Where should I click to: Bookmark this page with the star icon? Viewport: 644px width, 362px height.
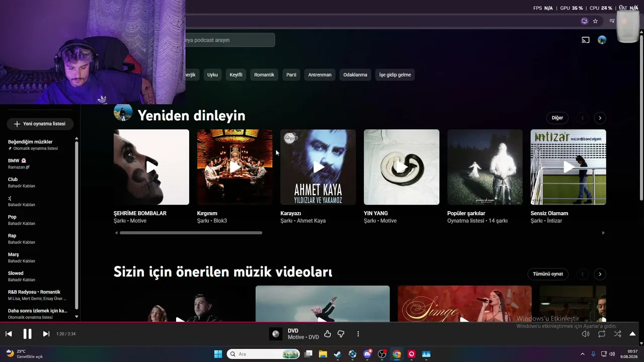[595, 21]
